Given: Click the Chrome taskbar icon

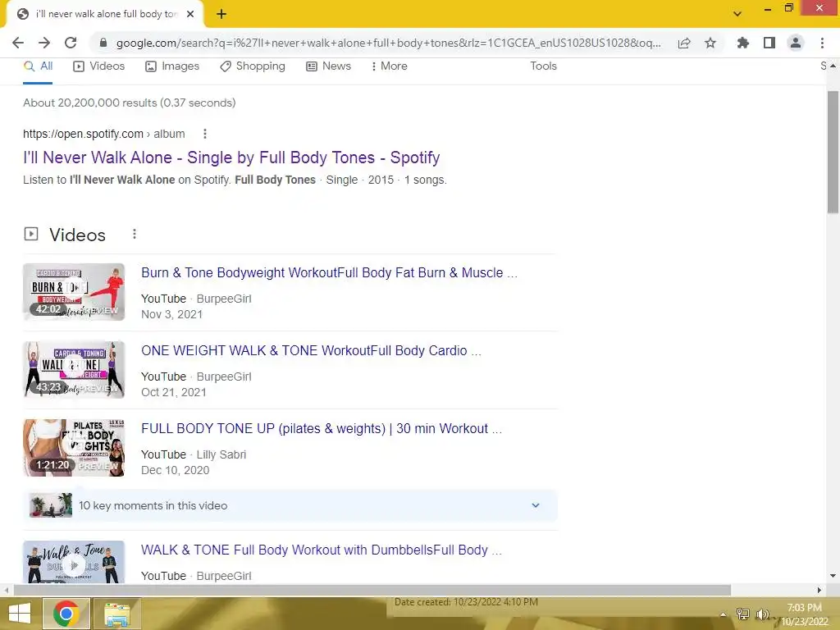Looking at the screenshot, I should pos(66,614).
